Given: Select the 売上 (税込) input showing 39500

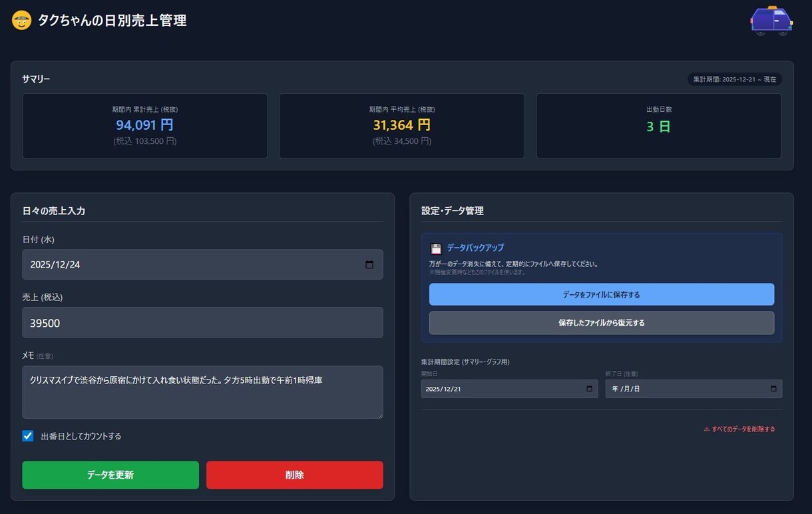Looking at the screenshot, I should [200, 322].
